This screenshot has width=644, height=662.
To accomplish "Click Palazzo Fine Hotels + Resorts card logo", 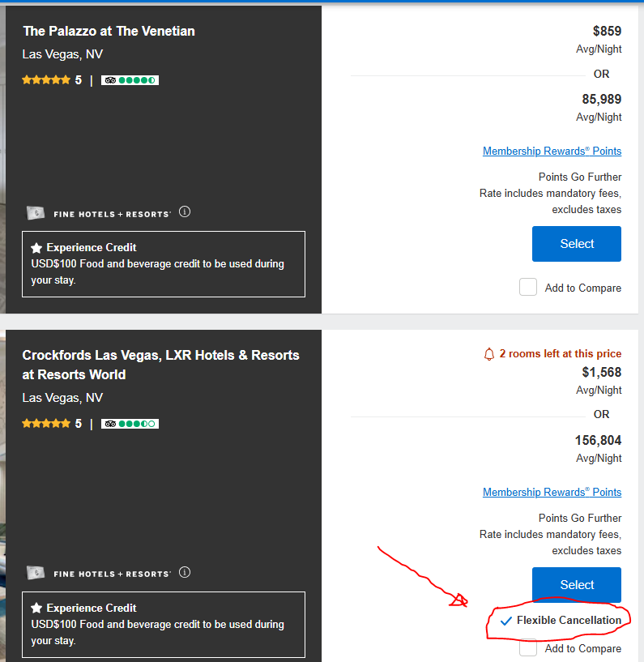I will 36,213.
